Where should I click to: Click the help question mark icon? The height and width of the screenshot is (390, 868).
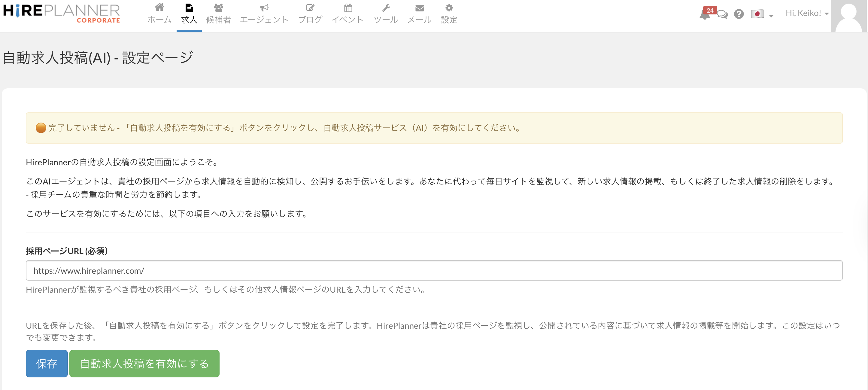coord(739,14)
